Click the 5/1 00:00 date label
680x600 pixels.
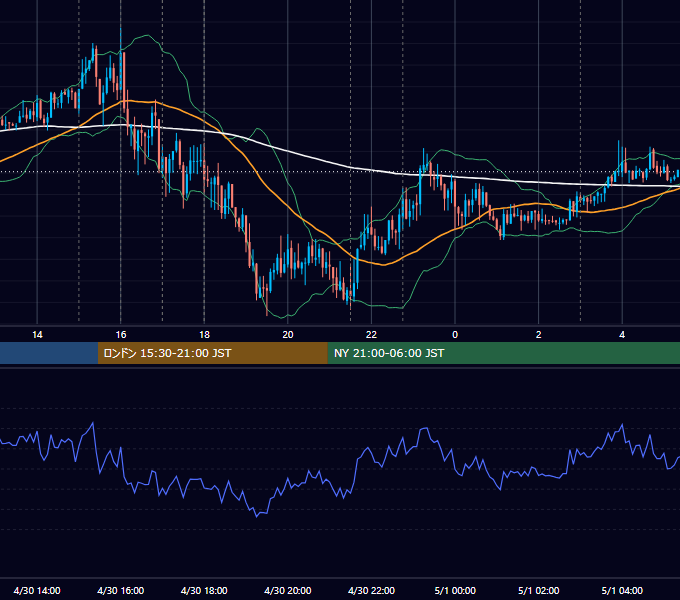pyautogui.click(x=455, y=590)
